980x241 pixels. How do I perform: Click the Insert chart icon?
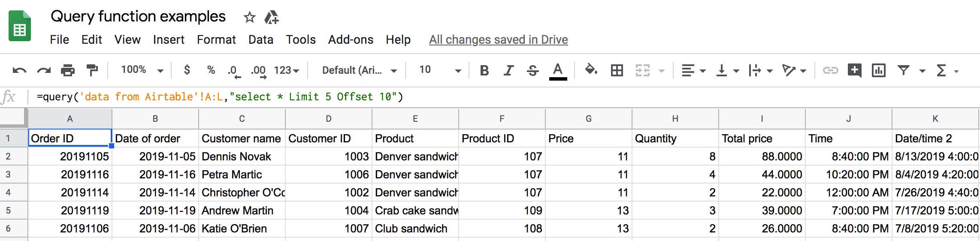coord(879,70)
